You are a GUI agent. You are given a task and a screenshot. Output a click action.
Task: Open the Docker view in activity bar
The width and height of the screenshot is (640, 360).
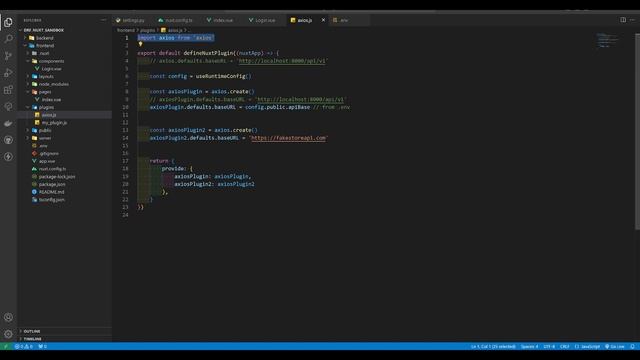(8, 123)
